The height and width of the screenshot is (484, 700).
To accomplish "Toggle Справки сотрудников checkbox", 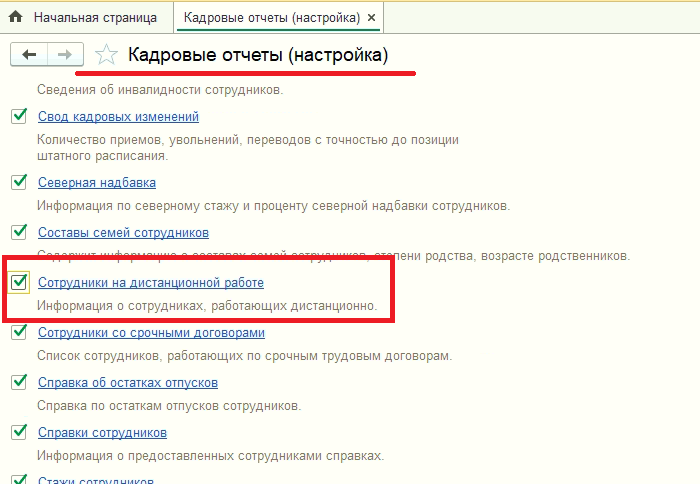I will coord(19,432).
